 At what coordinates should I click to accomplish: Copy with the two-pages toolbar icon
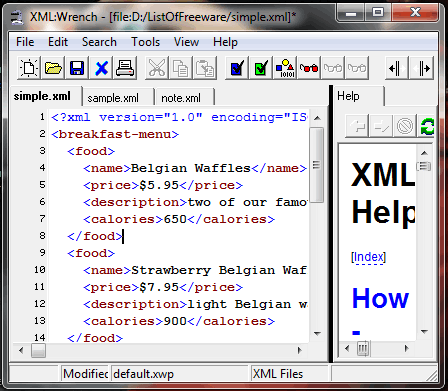pyautogui.click(x=181, y=68)
